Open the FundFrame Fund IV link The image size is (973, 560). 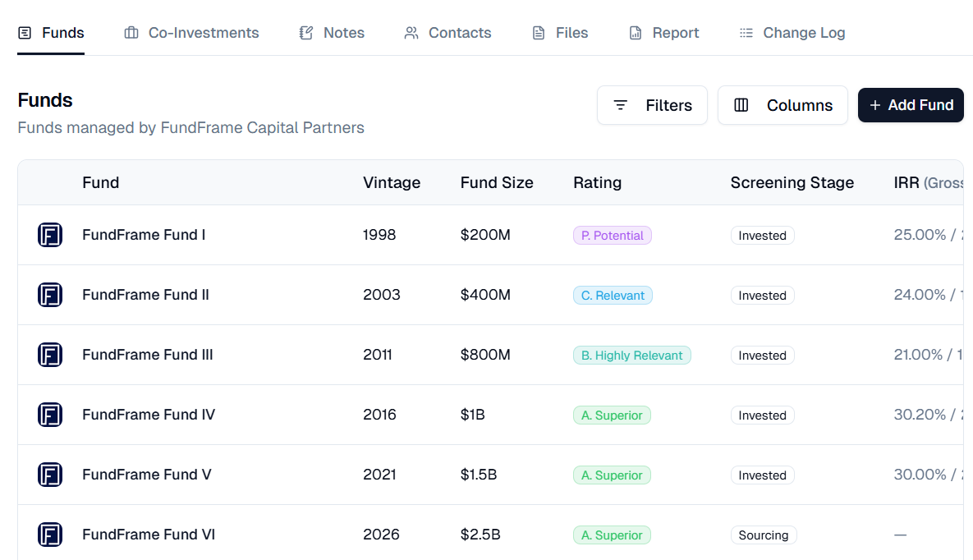tap(149, 415)
